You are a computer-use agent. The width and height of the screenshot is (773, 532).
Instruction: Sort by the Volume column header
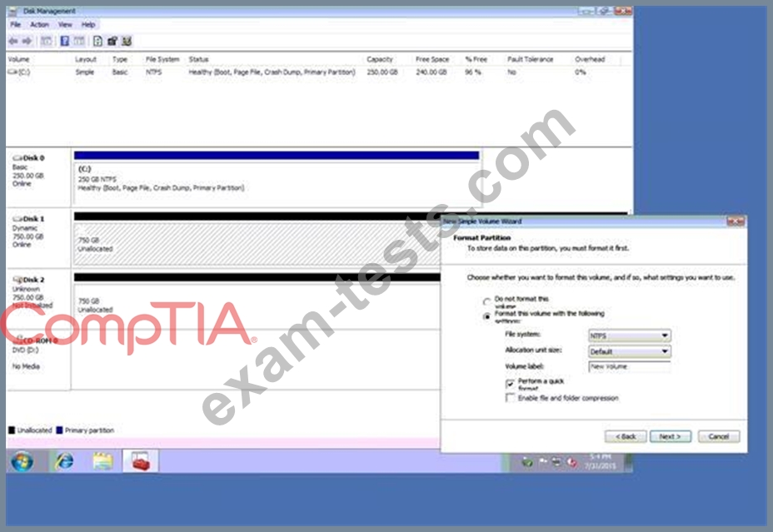point(18,60)
